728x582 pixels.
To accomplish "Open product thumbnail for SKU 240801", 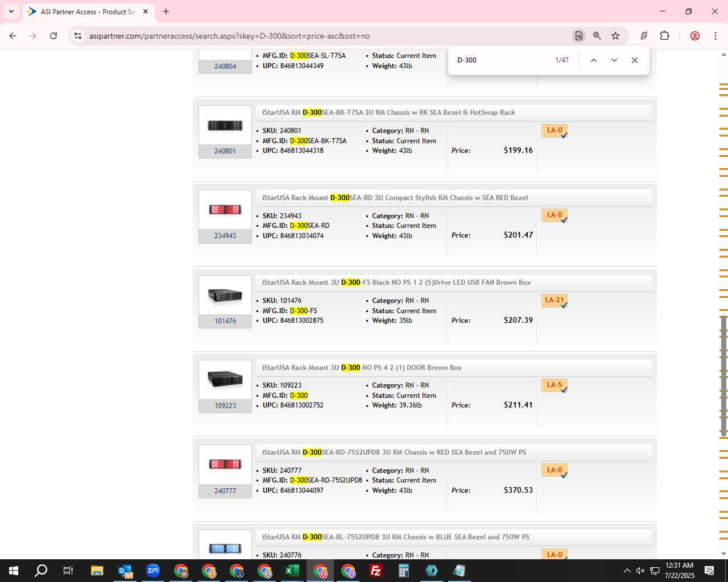I will tap(225, 126).
